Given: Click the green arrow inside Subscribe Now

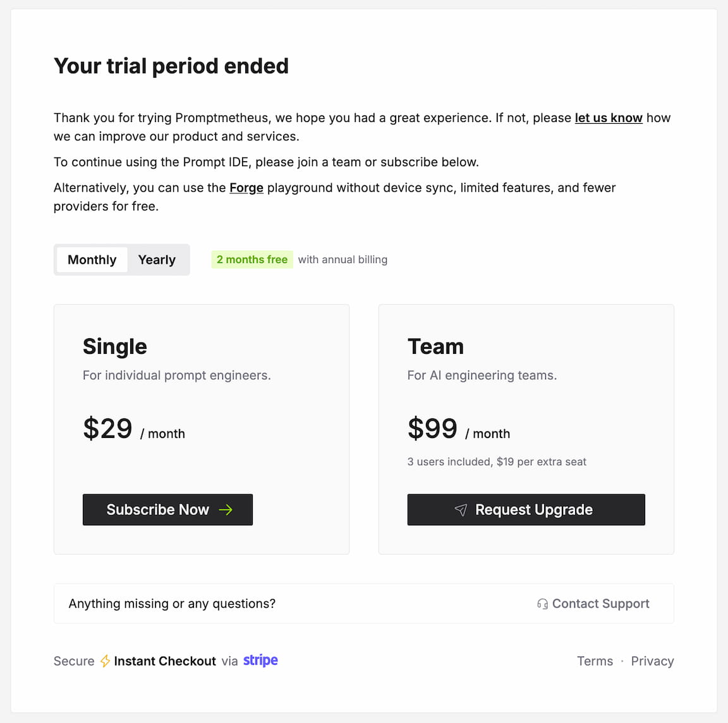Looking at the screenshot, I should pyautogui.click(x=227, y=509).
